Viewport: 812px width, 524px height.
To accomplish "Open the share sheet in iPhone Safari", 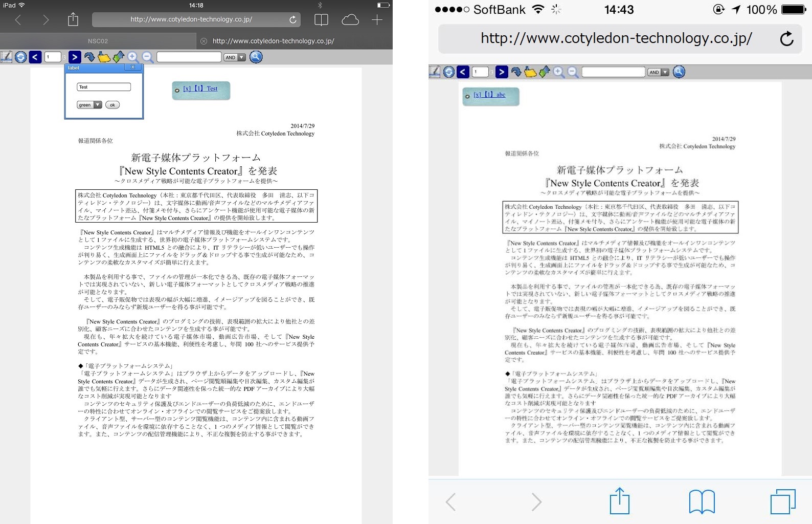I will coord(620,500).
